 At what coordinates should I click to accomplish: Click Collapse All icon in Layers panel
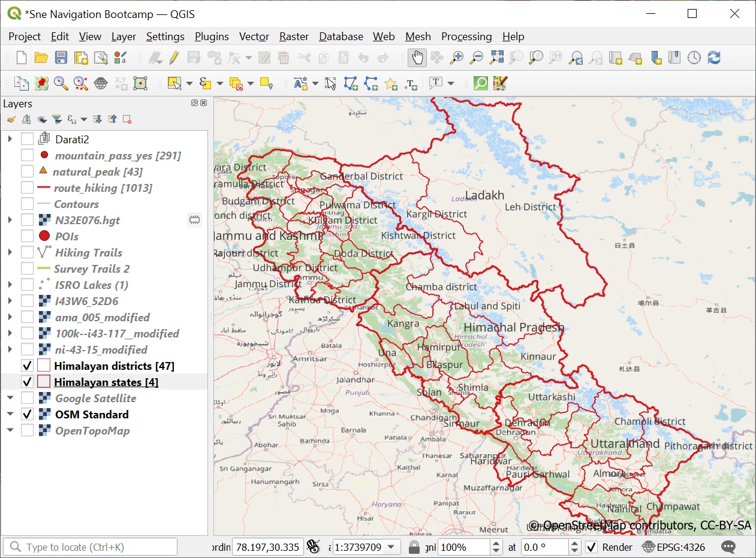point(112,119)
